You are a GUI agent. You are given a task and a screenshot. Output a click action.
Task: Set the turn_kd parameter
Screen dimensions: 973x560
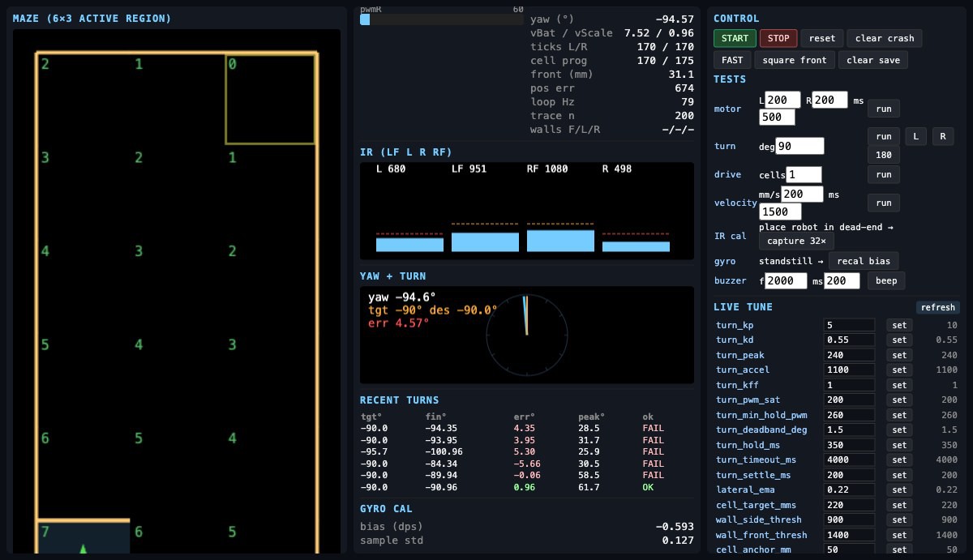pos(899,340)
